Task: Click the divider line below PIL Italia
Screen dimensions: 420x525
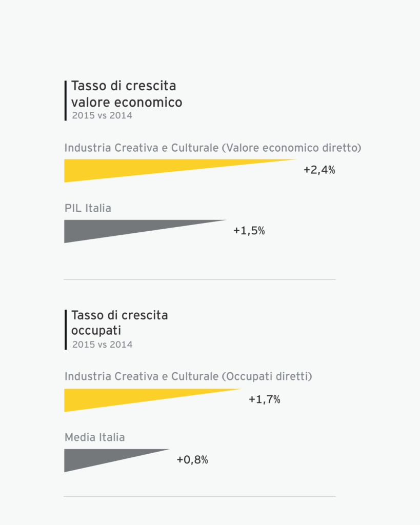Action: (x=199, y=279)
